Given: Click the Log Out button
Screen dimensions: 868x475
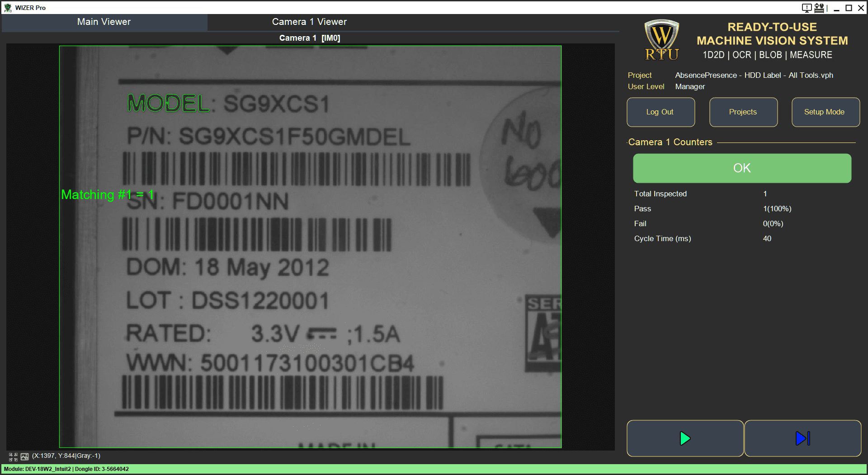Looking at the screenshot, I should 660,112.
